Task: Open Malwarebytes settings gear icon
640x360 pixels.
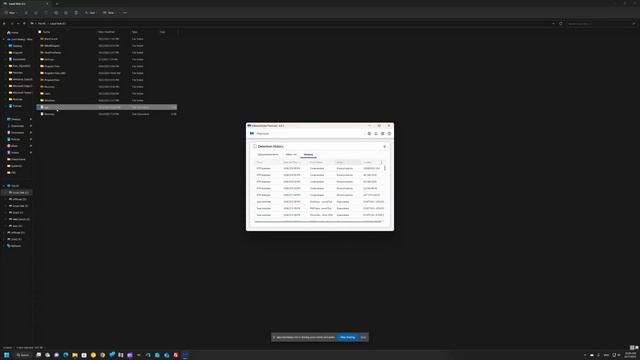Action: point(382,133)
